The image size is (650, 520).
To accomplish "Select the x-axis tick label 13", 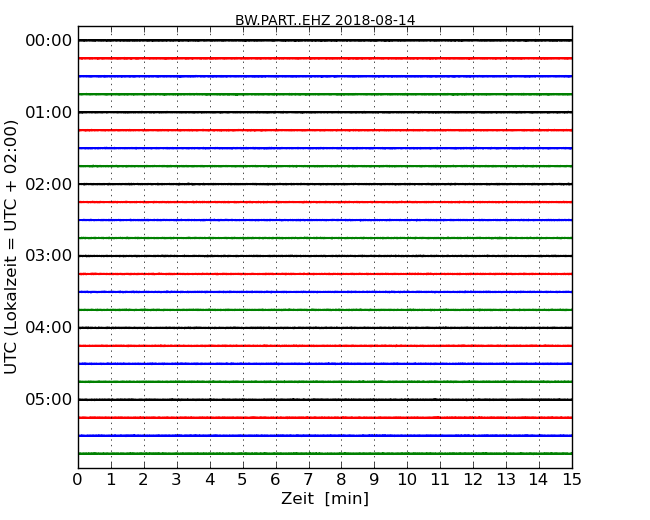I will [x=506, y=479].
